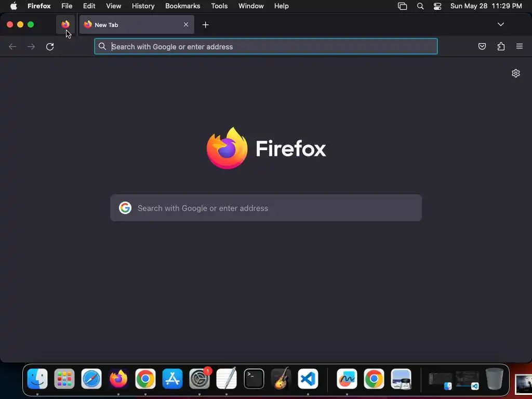
Task: Open a new tab with plus button
Action: 205,25
